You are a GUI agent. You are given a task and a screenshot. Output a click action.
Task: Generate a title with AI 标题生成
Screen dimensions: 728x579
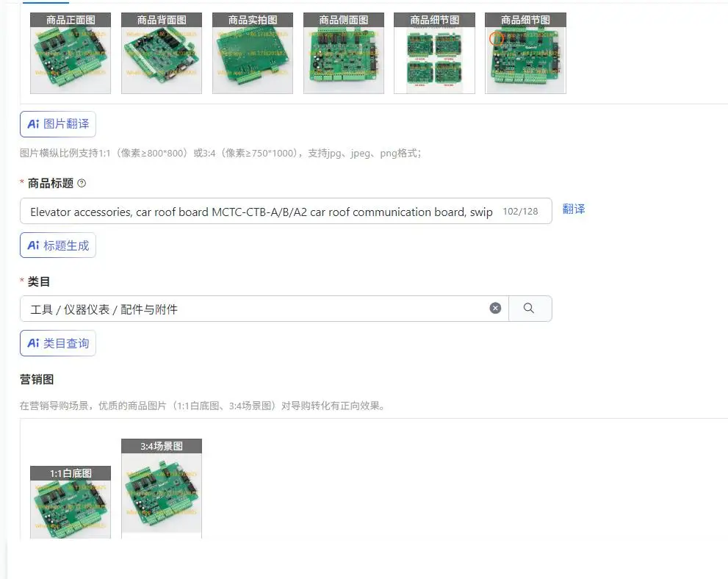(x=58, y=245)
